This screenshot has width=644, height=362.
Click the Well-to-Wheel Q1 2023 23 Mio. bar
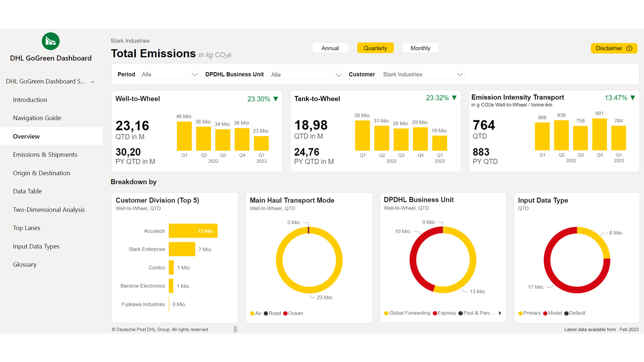[x=261, y=143]
